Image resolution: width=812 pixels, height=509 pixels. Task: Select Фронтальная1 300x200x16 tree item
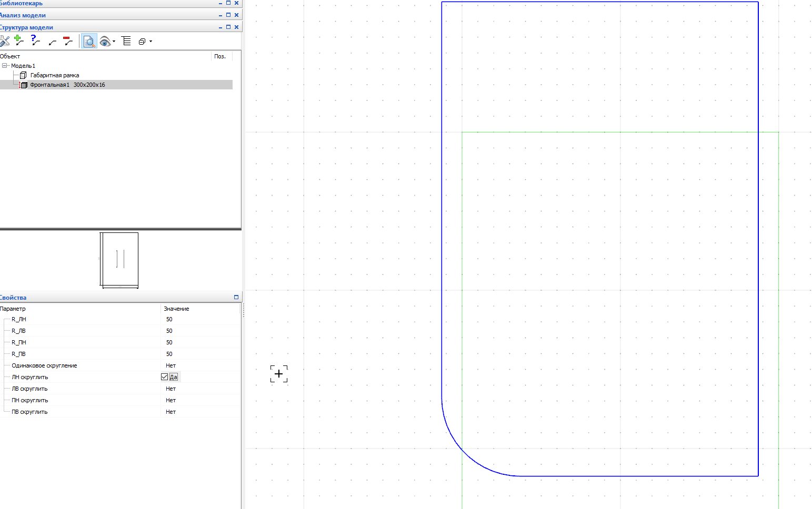pos(67,85)
